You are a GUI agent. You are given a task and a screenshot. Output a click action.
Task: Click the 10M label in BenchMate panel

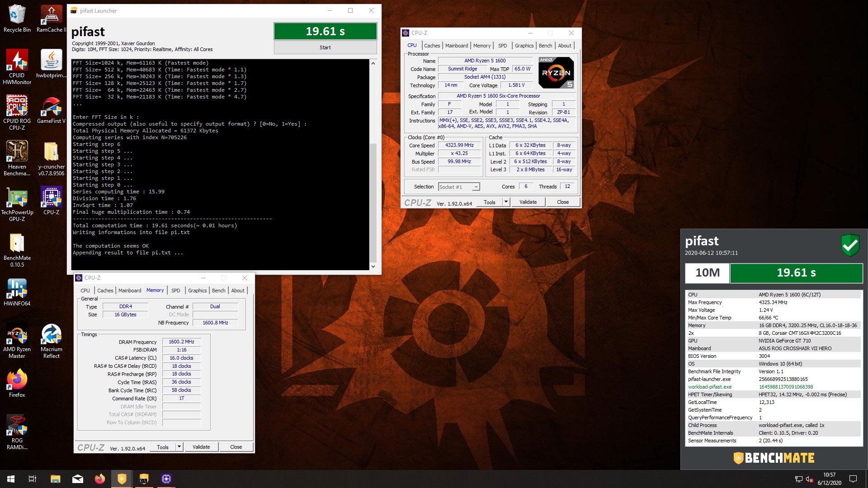(x=707, y=272)
